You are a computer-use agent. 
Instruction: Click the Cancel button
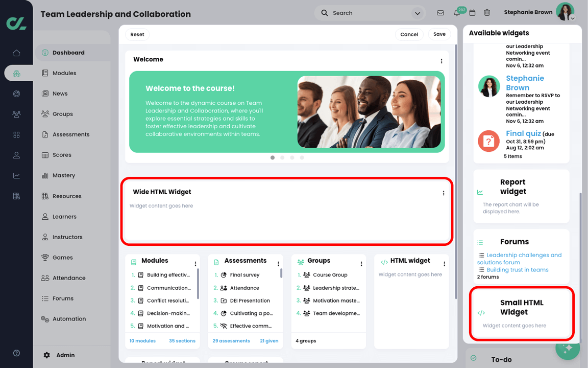pos(409,35)
